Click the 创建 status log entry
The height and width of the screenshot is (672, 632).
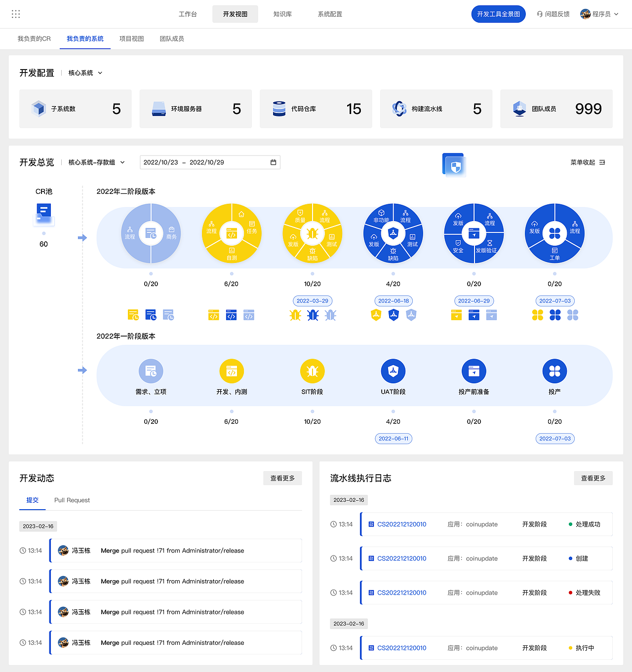pyautogui.click(x=486, y=559)
